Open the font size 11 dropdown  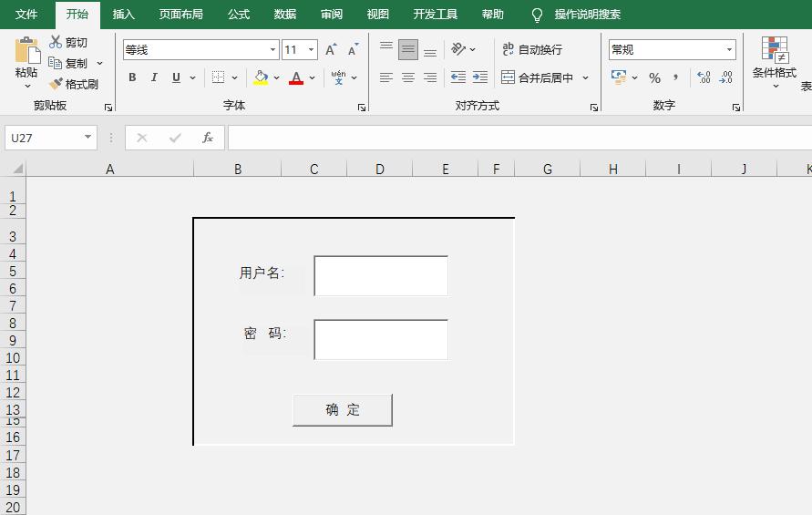pyautogui.click(x=312, y=50)
